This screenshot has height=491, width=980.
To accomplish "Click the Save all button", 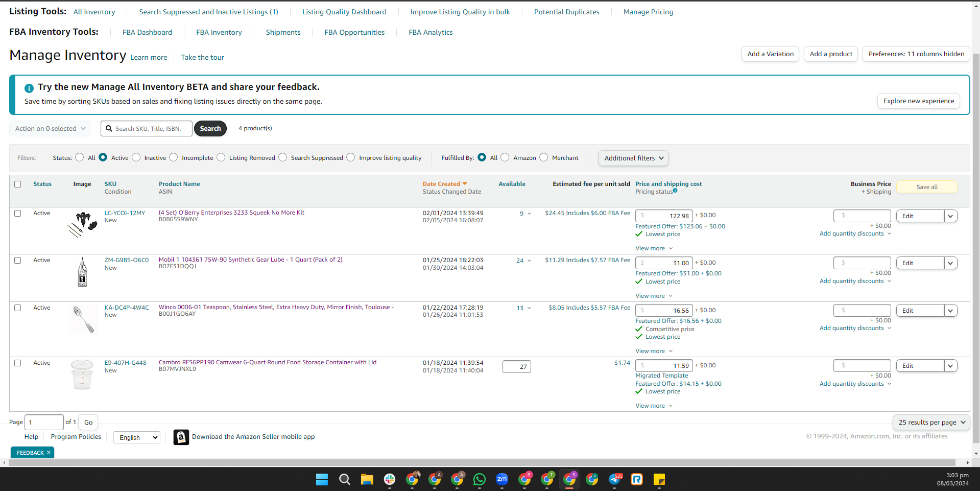I will pos(927,187).
